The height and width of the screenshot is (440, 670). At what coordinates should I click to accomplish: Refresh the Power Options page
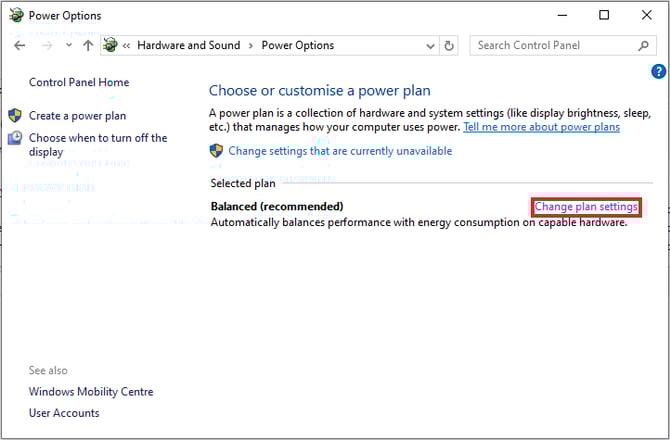pos(450,46)
